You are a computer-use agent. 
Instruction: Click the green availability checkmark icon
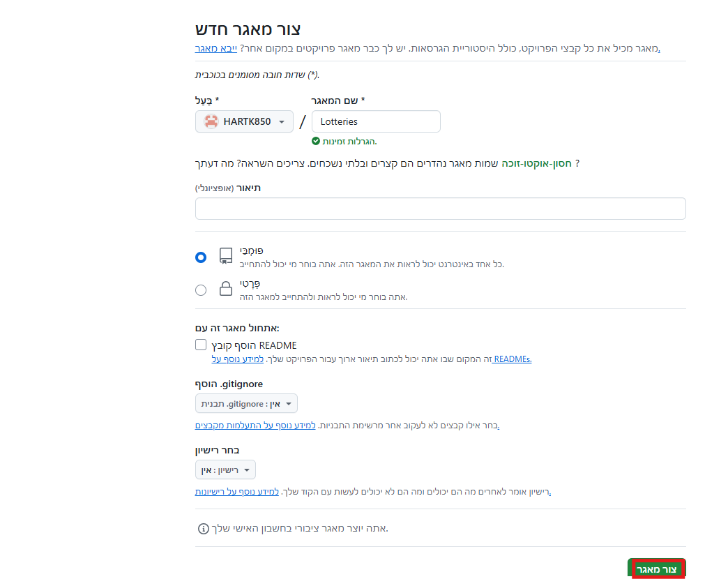(316, 141)
